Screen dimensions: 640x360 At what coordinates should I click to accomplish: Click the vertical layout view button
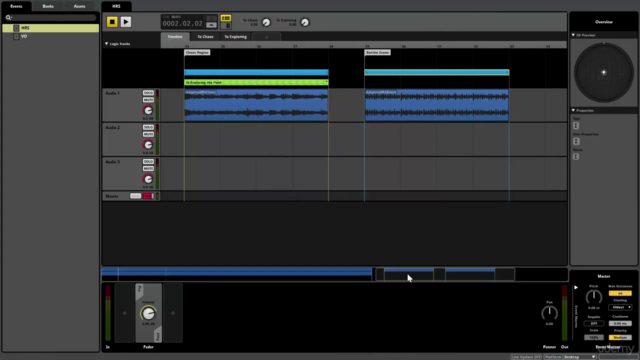[x=226, y=26]
